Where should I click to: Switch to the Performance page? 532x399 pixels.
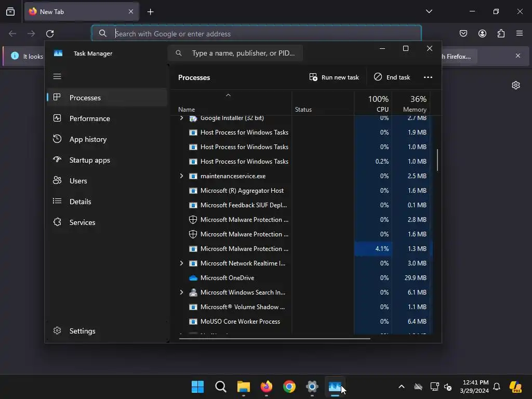tap(107, 118)
